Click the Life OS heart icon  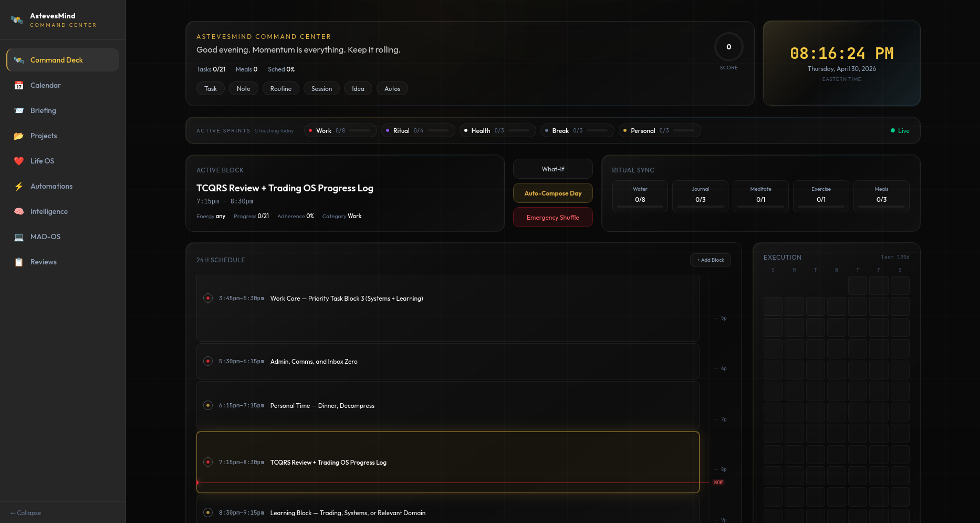click(19, 161)
